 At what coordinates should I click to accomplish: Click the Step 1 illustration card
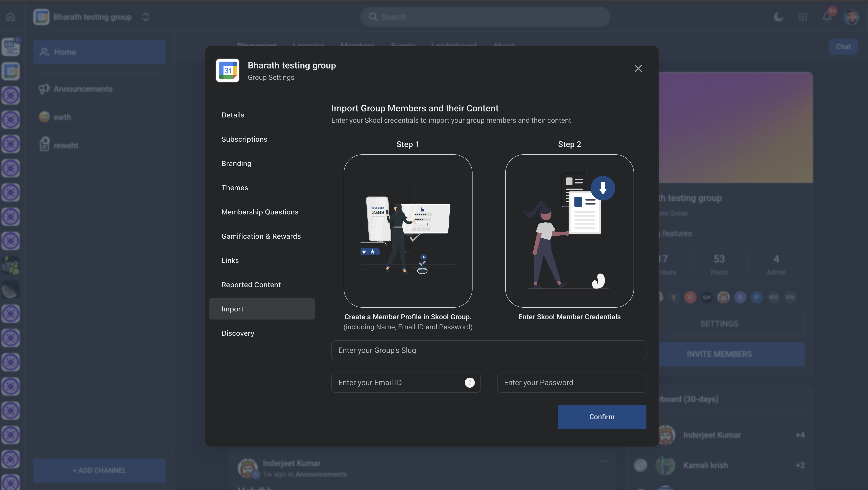click(x=408, y=231)
